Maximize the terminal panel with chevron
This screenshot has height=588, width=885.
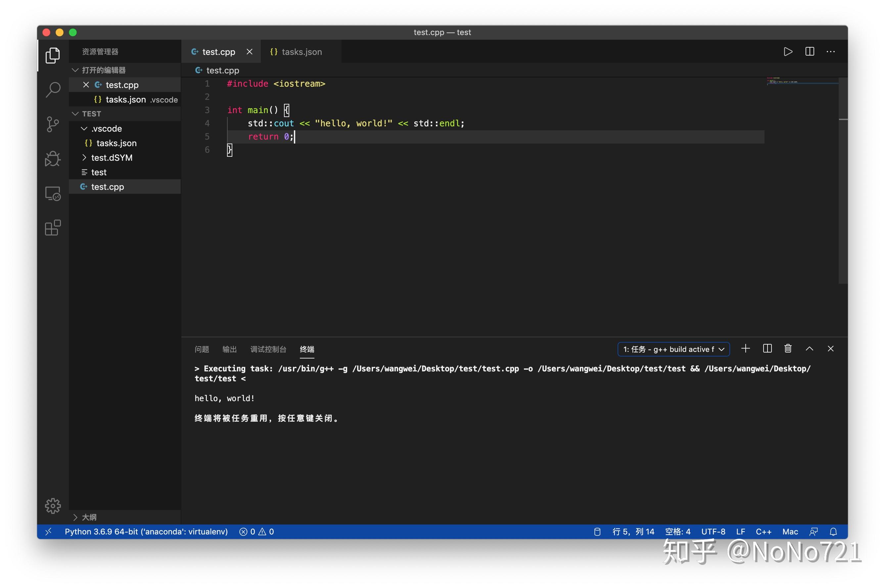click(809, 349)
